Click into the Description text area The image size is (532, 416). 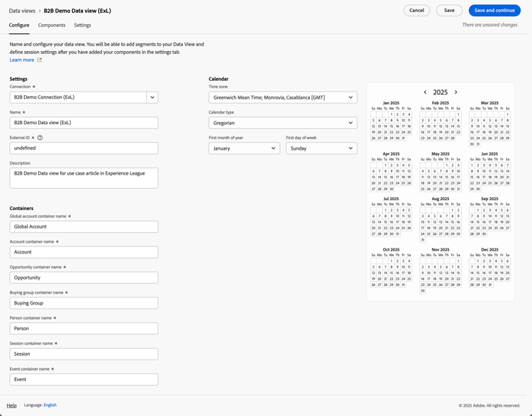[84, 178]
